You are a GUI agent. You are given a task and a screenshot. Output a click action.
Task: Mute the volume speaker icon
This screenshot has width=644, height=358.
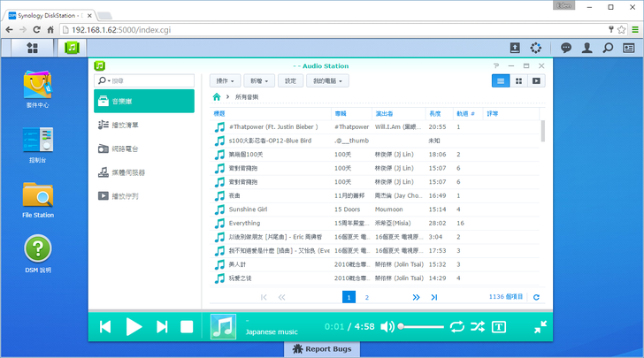(x=387, y=327)
